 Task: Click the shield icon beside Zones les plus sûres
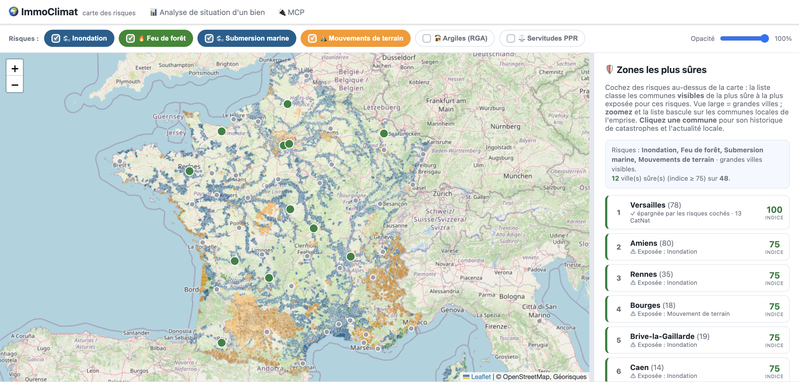(609, 70)
